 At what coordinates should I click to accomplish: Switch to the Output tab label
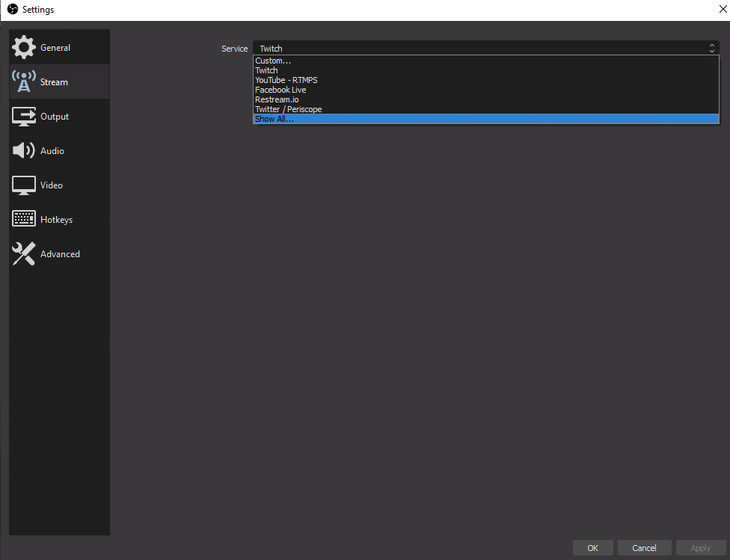tap(55, 117)
